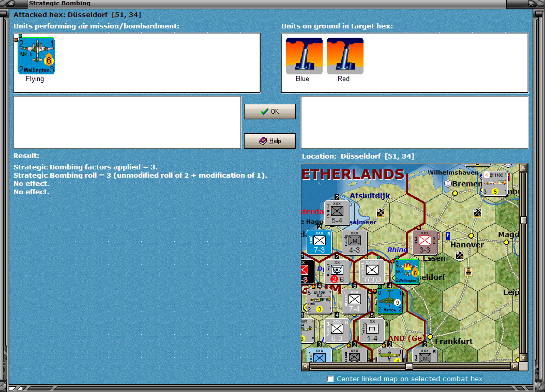The image size is (545, 392).
Task: Select the Wellington air unit on the map
Action: pyautogui.click(x=407, y=272)
